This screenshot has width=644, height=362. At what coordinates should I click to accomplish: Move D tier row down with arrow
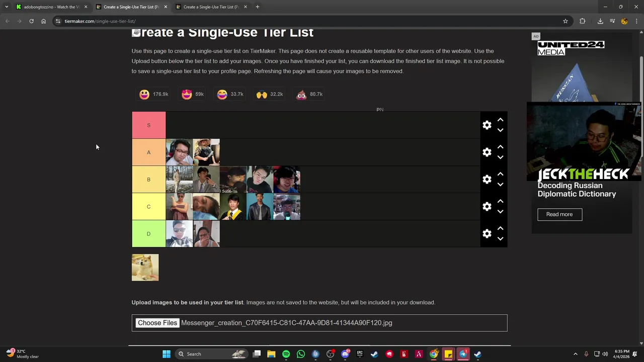click(500, 239)
